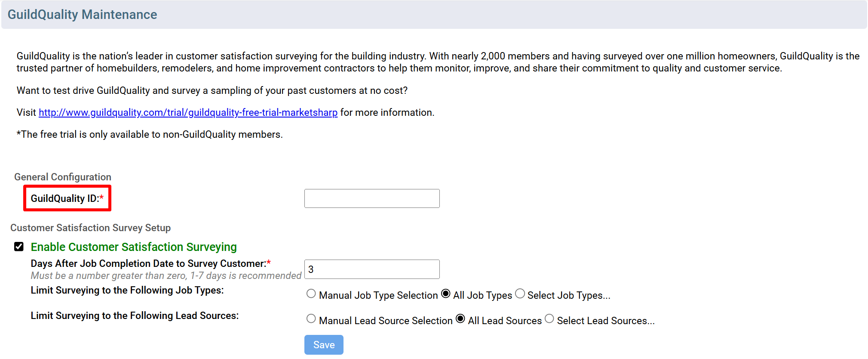868x359 pixels.
Task: Focus the GuildQuality ID input field
Action: pyautogui.click(x=372, y=198)
